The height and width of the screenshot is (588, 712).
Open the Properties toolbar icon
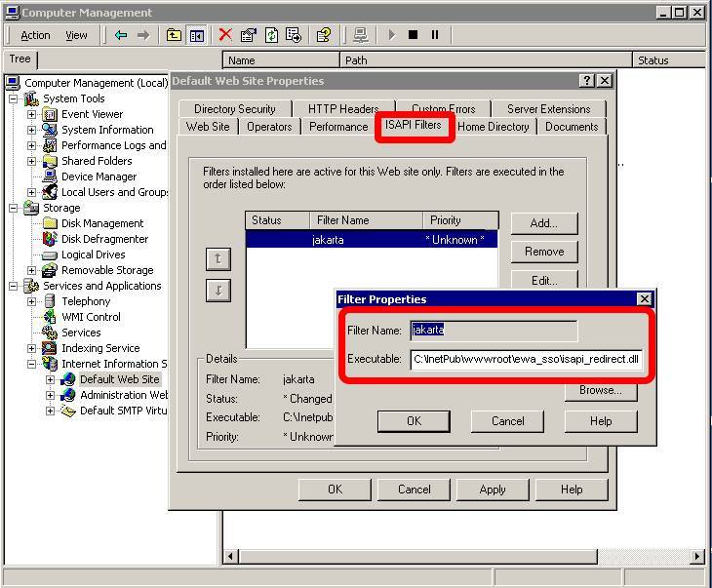(x=249, y=35)
